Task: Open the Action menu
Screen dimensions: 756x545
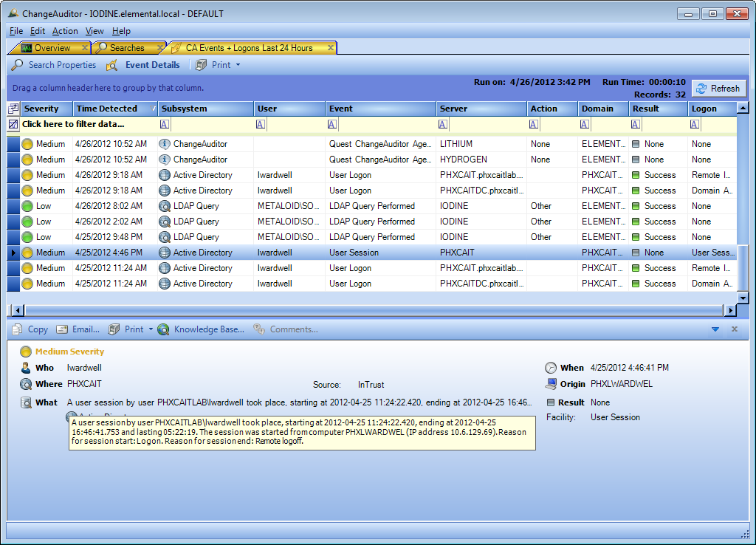Action: point(65,31)
